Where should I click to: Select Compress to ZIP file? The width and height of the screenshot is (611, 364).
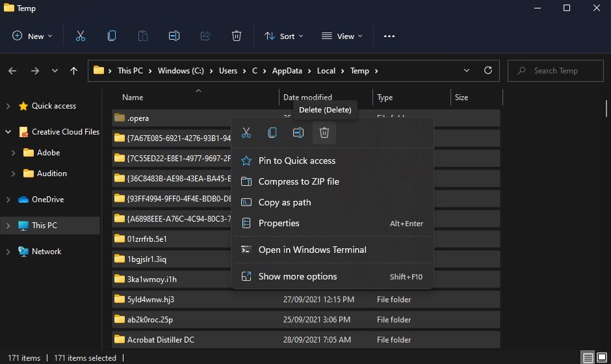coord(298,181)
